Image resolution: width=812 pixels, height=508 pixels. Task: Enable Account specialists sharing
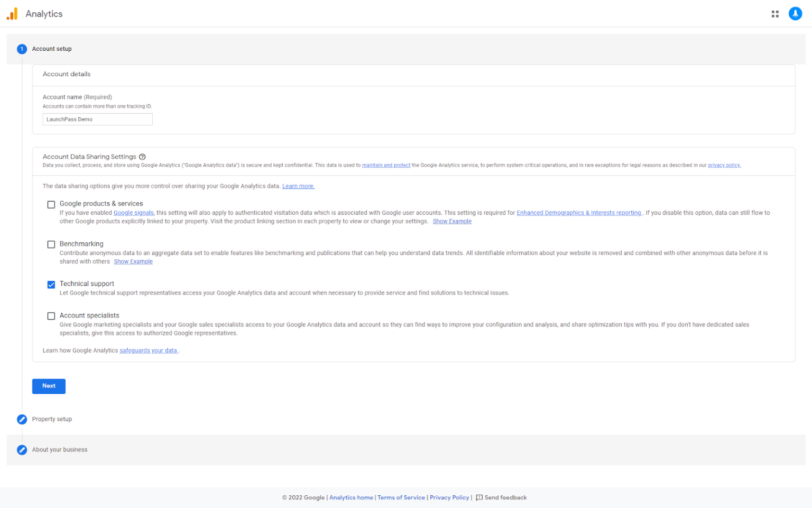point(51,316)
